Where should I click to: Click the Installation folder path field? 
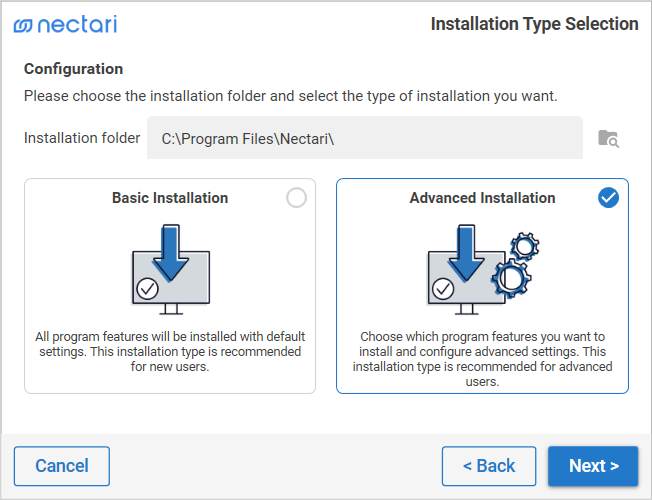(x=365, y=138)
